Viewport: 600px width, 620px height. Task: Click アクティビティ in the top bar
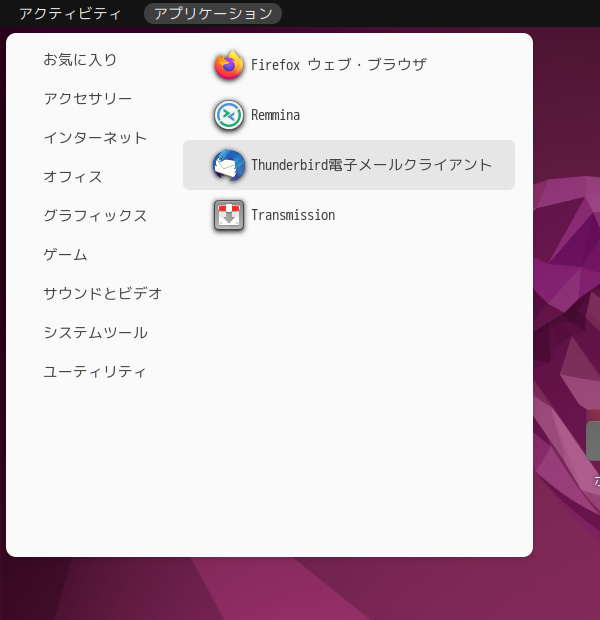coord(70,14)
